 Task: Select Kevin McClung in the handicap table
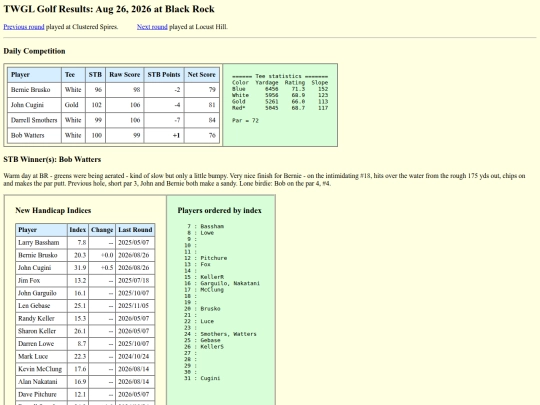click(x=40, y=369)
